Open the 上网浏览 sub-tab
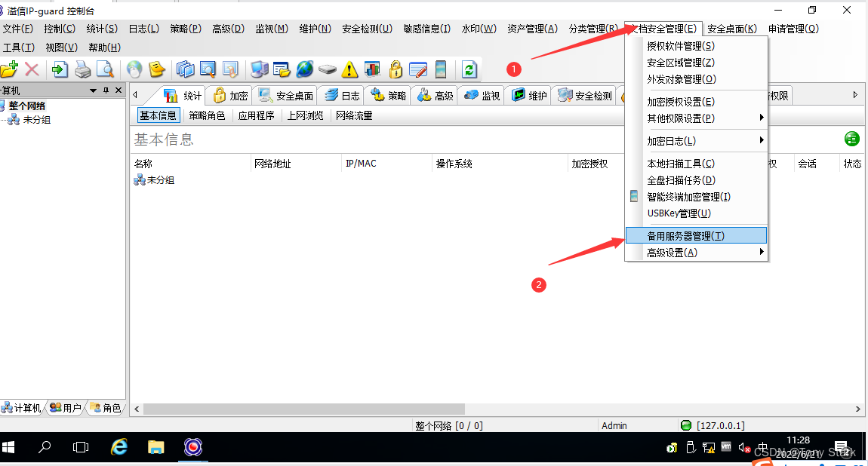868x466 pixels. pyautogui.click(x=306, y=115)
